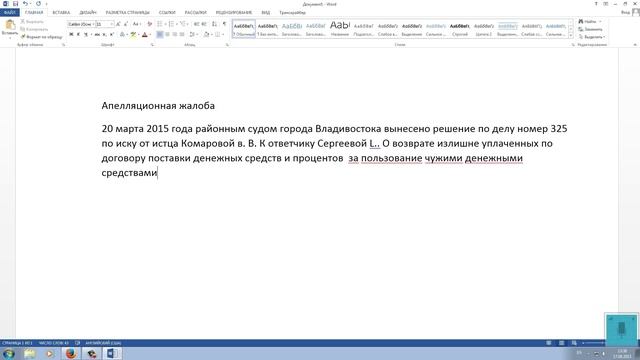640x360 pixels.
Task: Switch to the Дизайн ribbon tab
Action: point(88,13)
